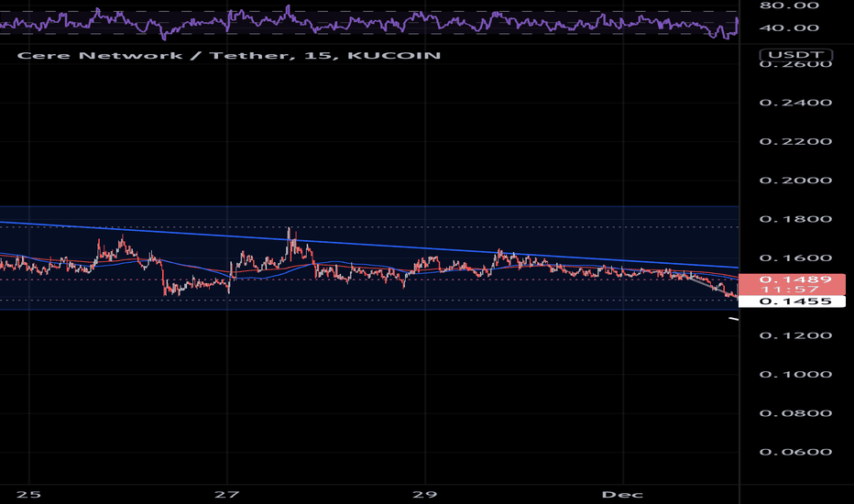Screen dimensions: 854x504
Task: Click the 29 date label on time axis
Action: (x=425, y=495)
